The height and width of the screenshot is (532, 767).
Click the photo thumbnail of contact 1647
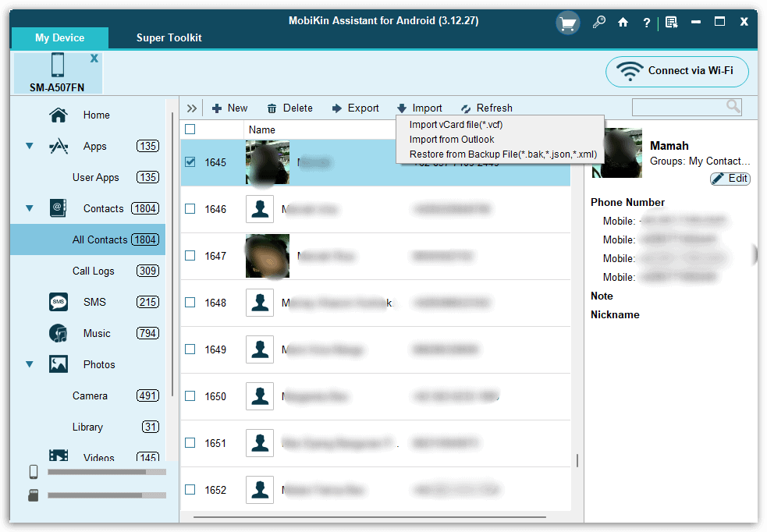tap(268, 256)
